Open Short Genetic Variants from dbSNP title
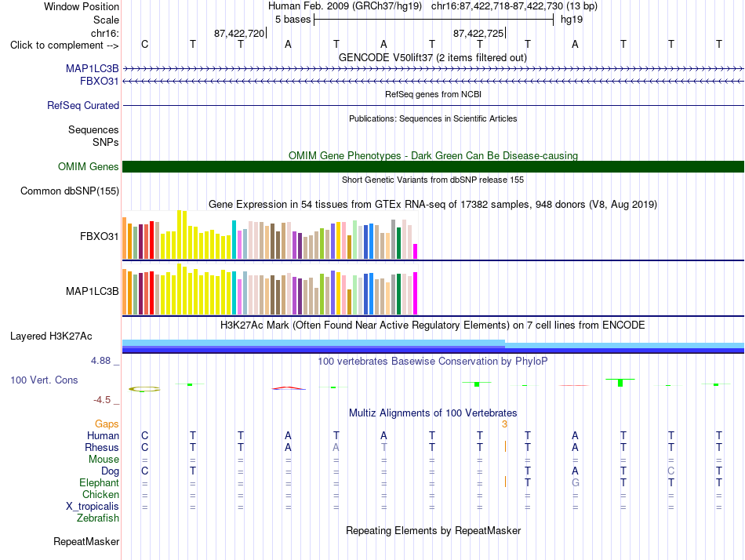The image size is (745, 560). coord(433,180)
